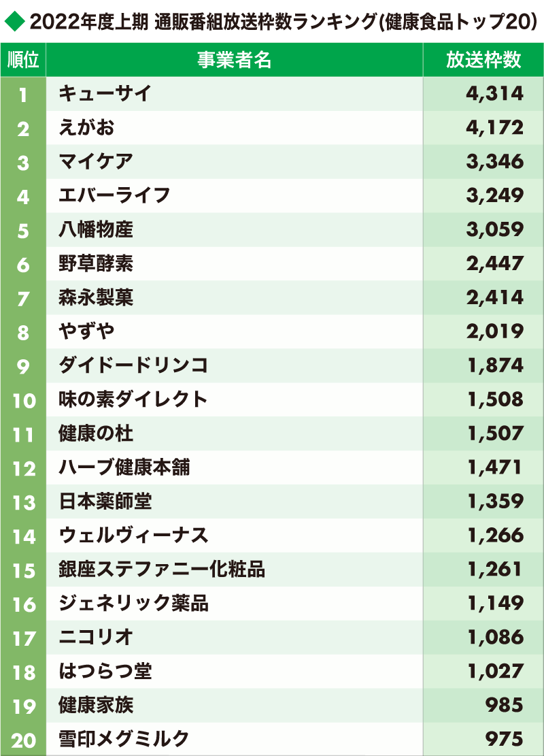Click the 味の素ダイレクト company name

tap(133, 399)
